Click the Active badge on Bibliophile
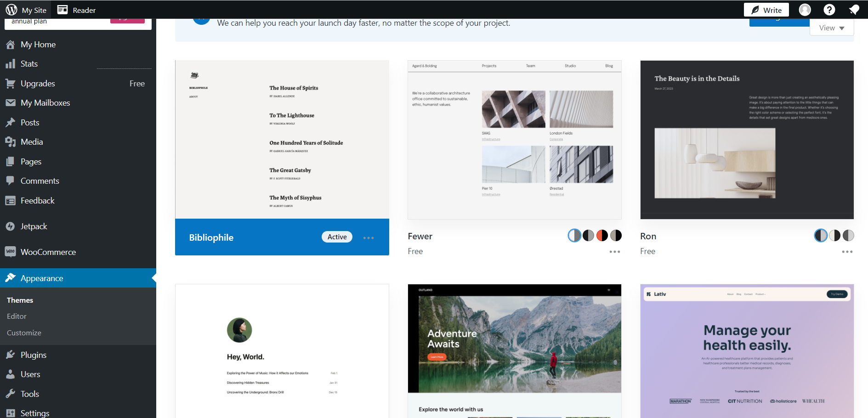The height and width of the screenshot is (418, 868). pos(337,237)
